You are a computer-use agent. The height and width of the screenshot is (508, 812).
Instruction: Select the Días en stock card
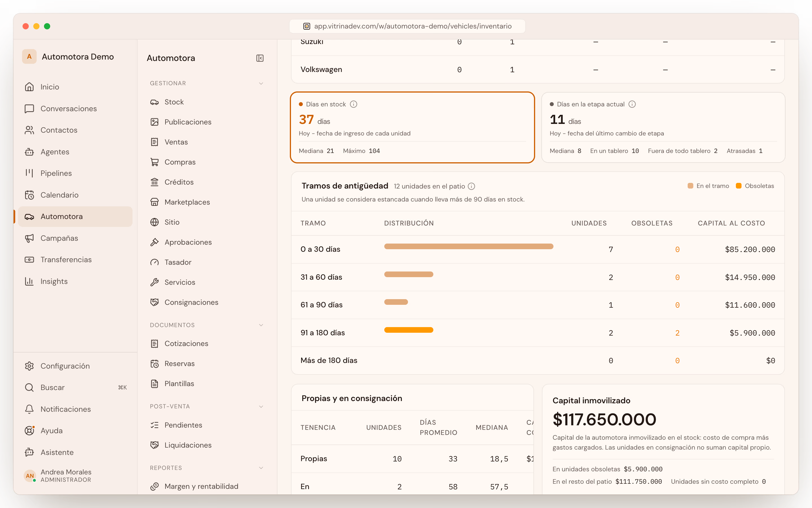pos(412,127)
